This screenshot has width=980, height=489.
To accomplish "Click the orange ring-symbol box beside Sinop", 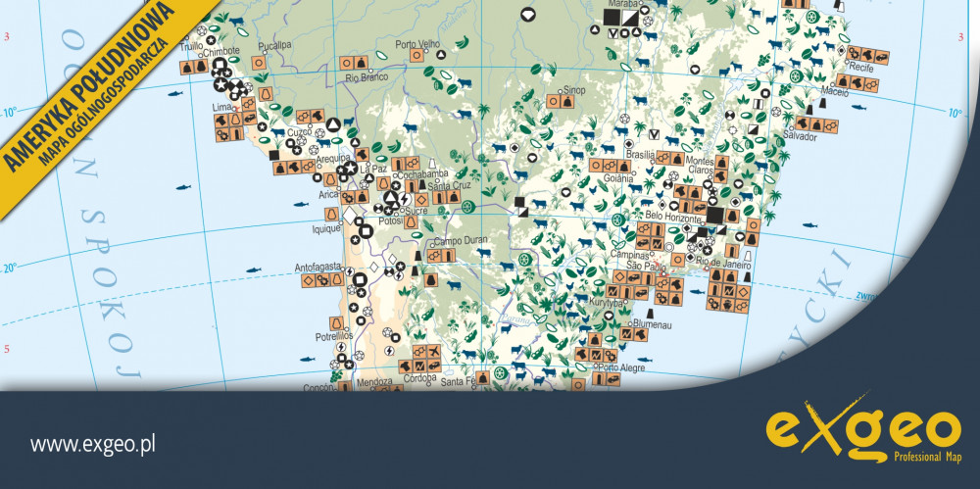I will pyautogui.click(x=553, y=100).
